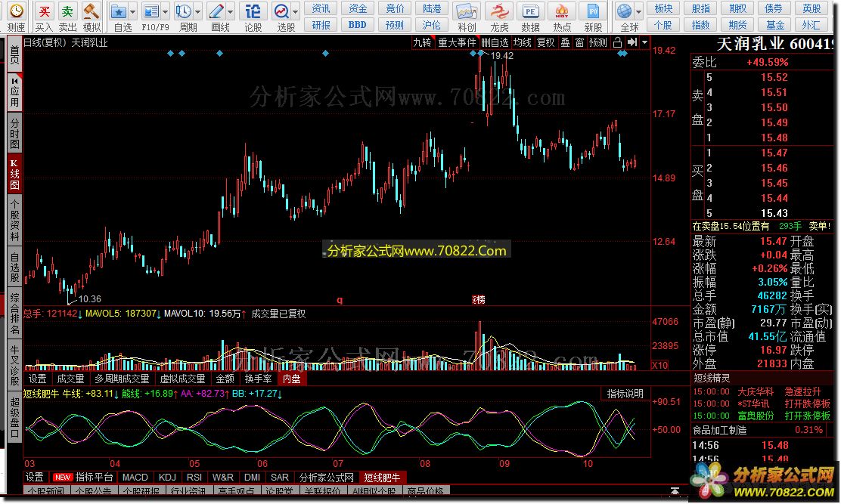
Task: Click the BBD button
Action: tap(357, 25)
